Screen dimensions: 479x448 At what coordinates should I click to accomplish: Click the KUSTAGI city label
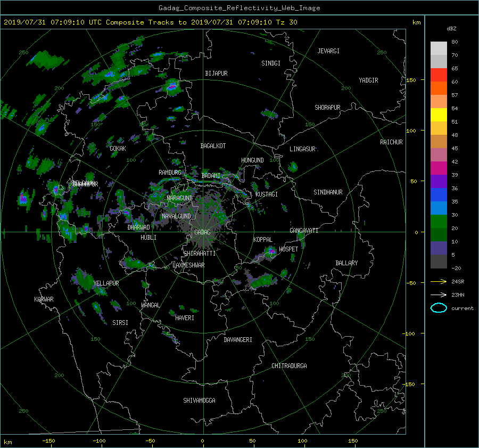click(x=267, y=194)
